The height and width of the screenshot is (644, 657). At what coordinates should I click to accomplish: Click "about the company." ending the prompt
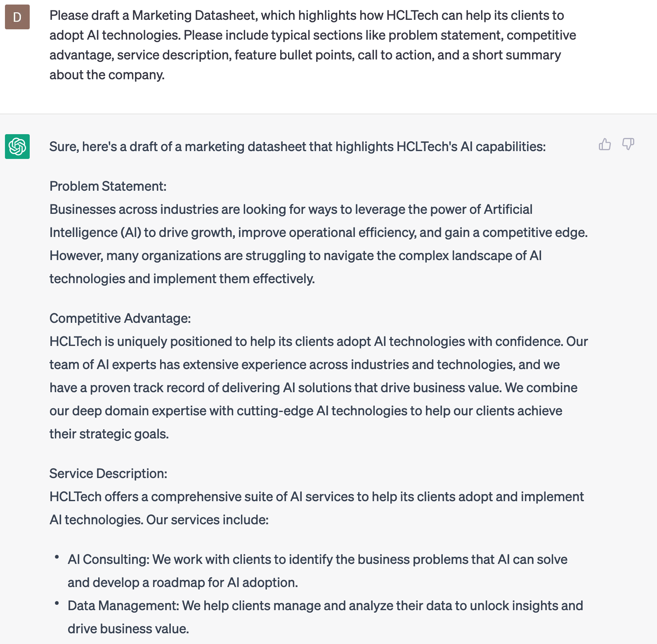coord(107,75)
